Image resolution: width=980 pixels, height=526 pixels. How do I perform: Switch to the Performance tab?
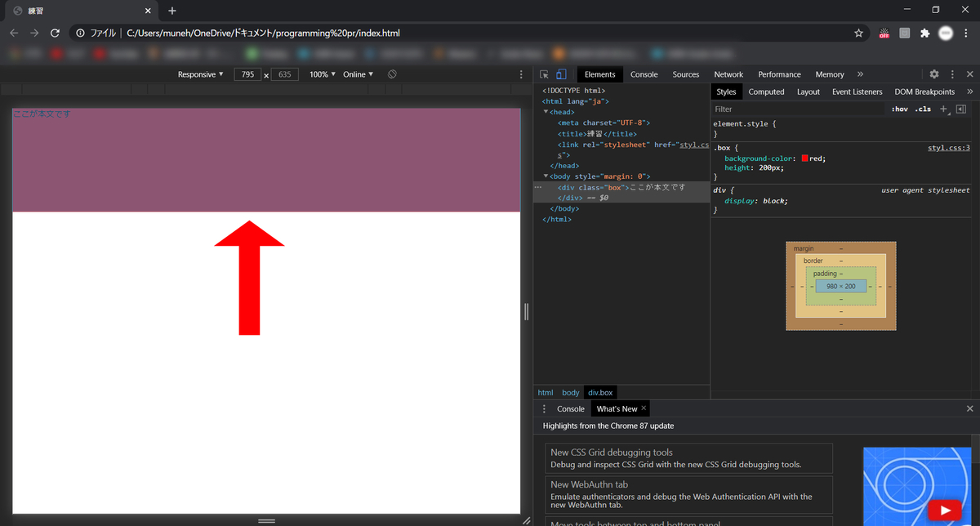pos(779,74)
